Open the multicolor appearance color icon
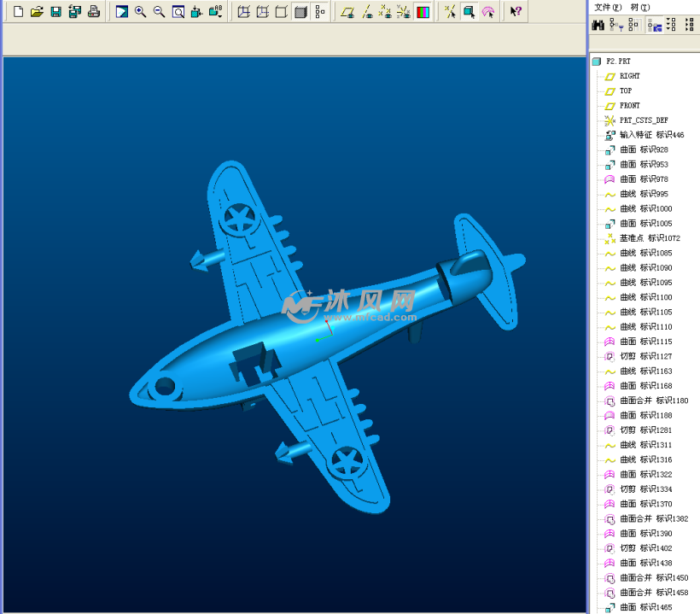Screen dimensions: 700x614 click(423, 12)
